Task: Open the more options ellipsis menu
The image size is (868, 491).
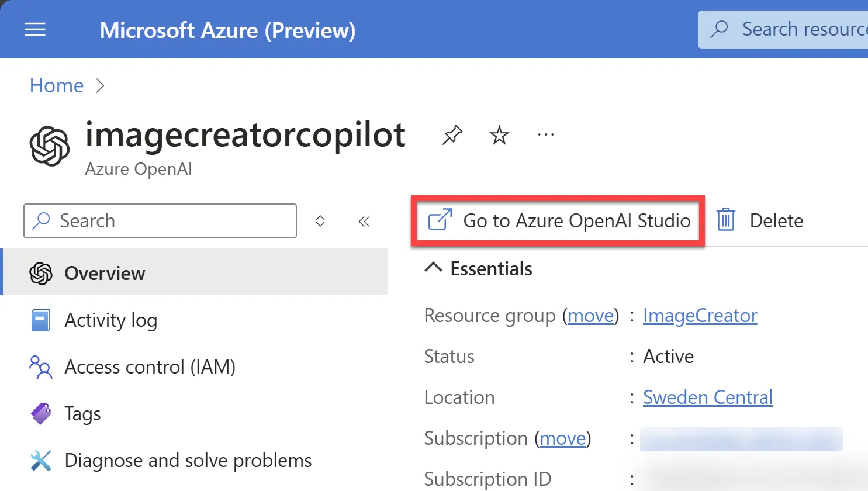Action: point(546,136)
